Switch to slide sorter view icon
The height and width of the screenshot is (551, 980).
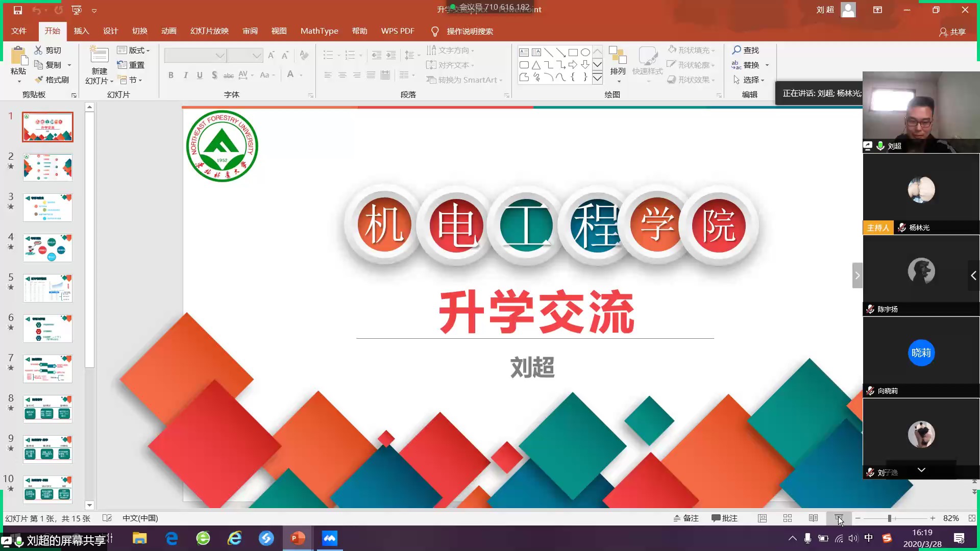pyautogui.click(x=788, y=518)
